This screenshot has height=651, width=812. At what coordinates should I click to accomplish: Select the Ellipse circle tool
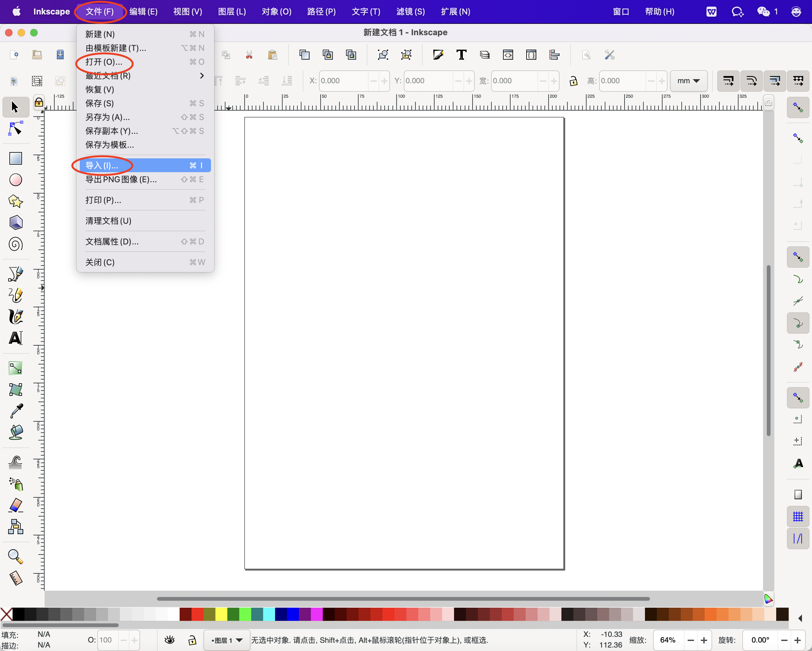pos(15,180)
